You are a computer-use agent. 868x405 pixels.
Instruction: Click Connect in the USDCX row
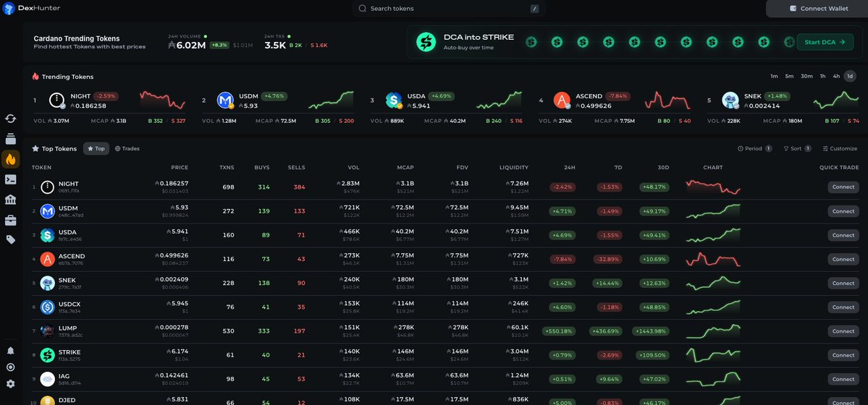(843, 307)
